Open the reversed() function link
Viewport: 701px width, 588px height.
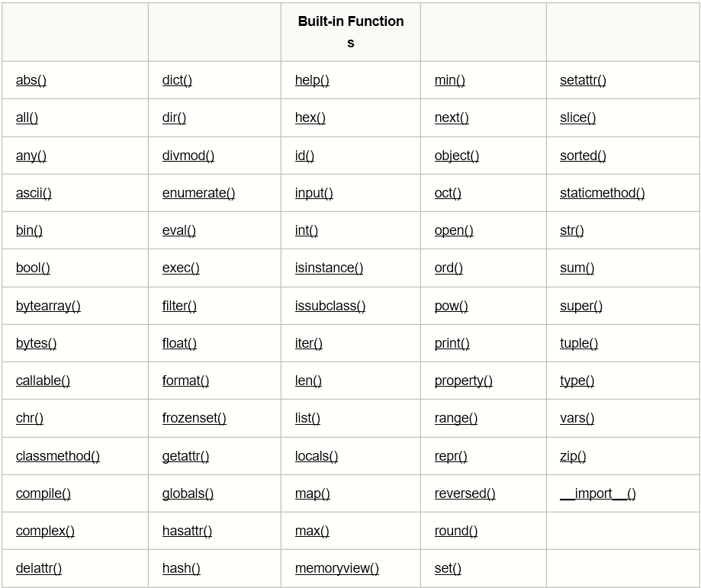pyautogui.click(x=465, y=493)
